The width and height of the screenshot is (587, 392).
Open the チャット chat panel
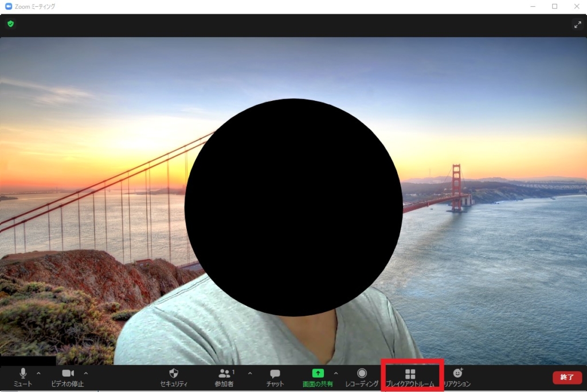point(275,378)
